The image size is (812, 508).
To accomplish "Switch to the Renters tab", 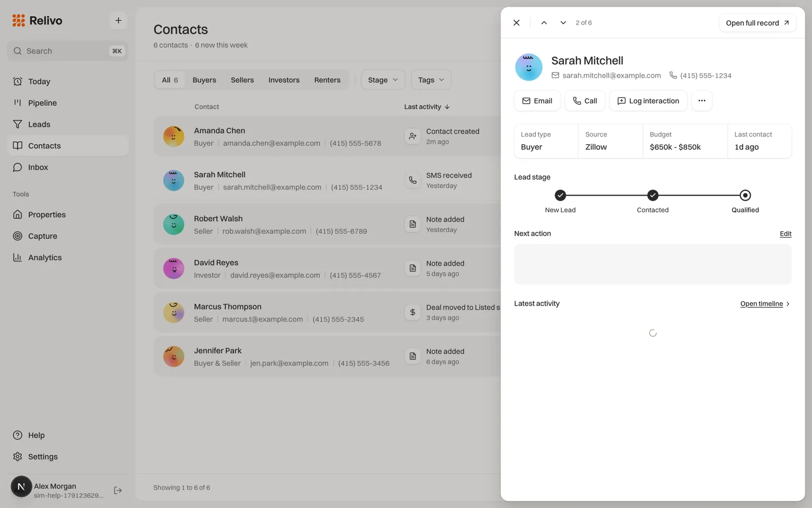I will coord(327,80).
